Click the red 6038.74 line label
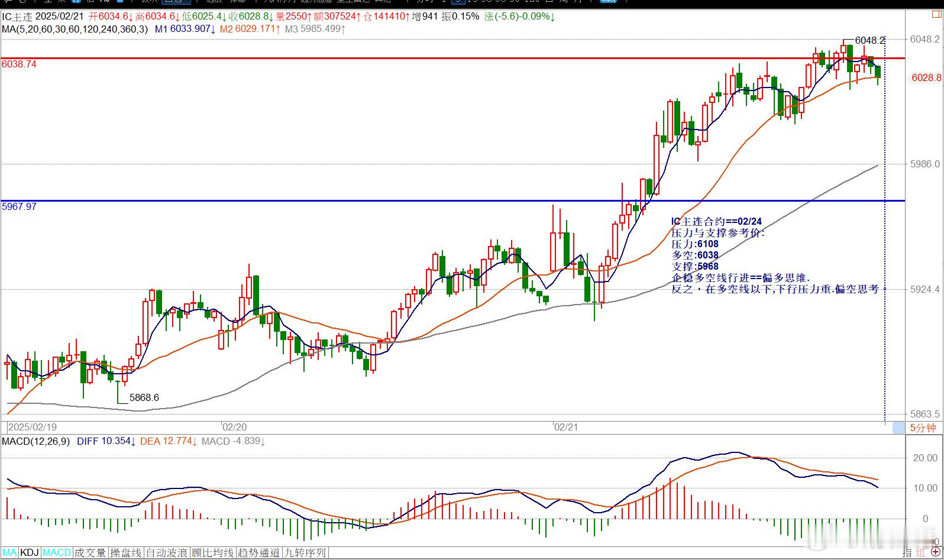 19,64
